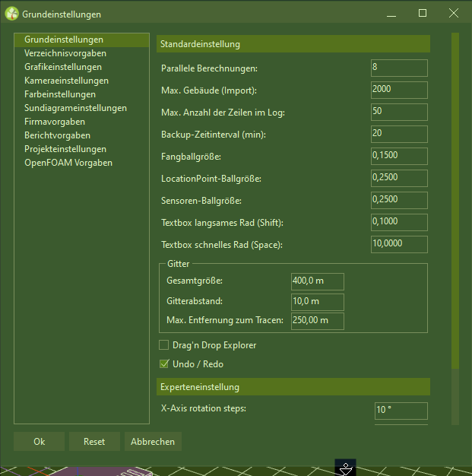The width and height of the screenshot is (472, 476).
Task: Click the Reset button
Action: click(94, 441)
